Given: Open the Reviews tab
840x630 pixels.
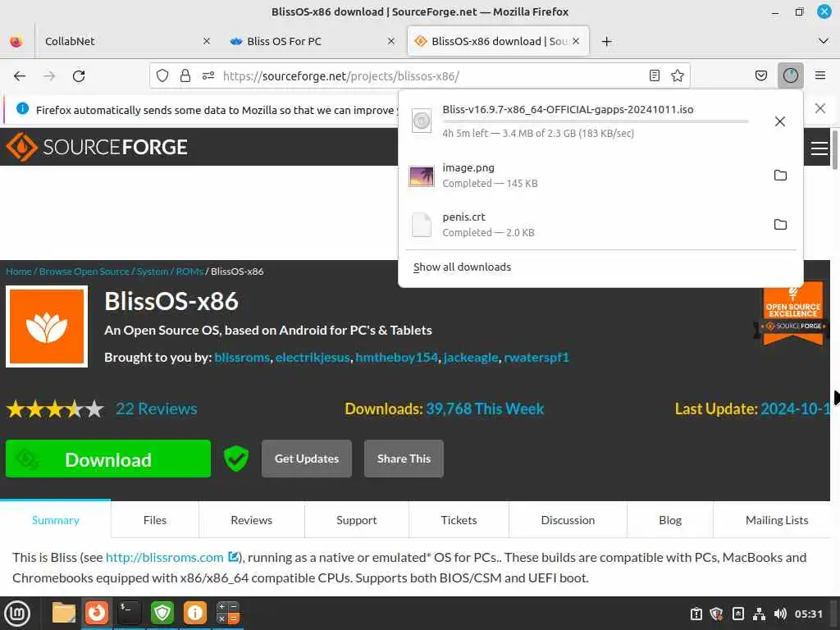Looking at the screenshot, I should pos(251,519).
